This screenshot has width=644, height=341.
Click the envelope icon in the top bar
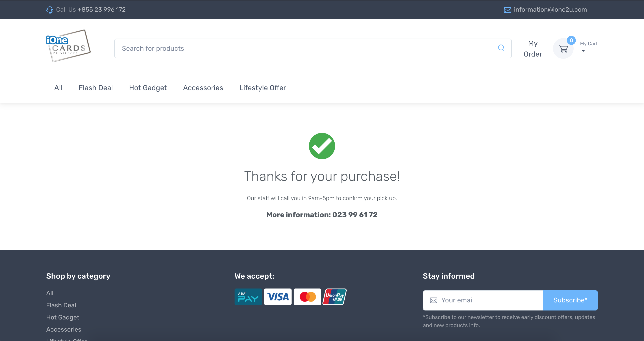(507, 10)
